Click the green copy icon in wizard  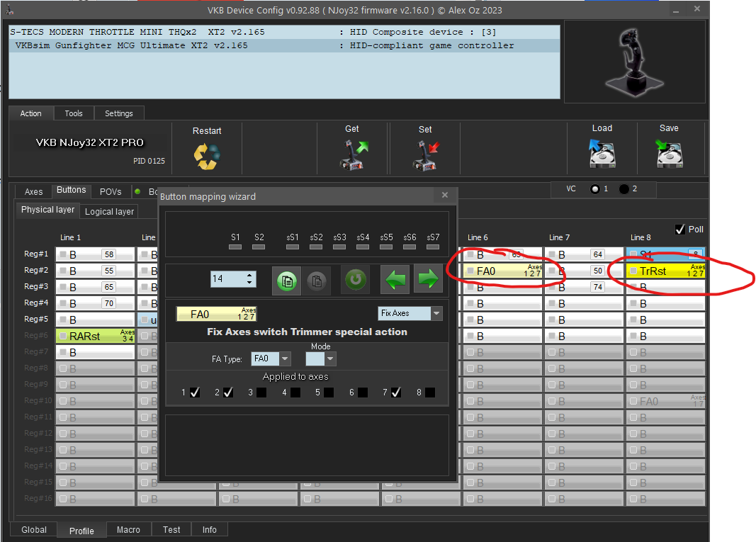288,280
